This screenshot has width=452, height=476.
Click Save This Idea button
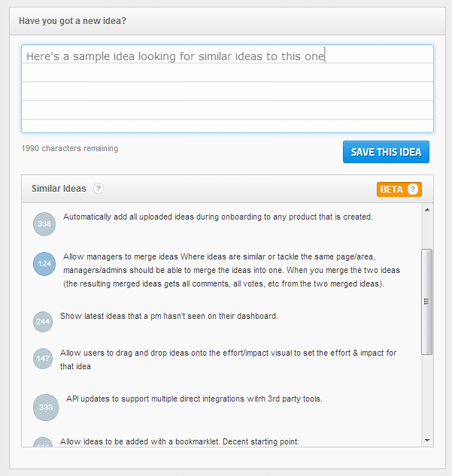[386, 152]
